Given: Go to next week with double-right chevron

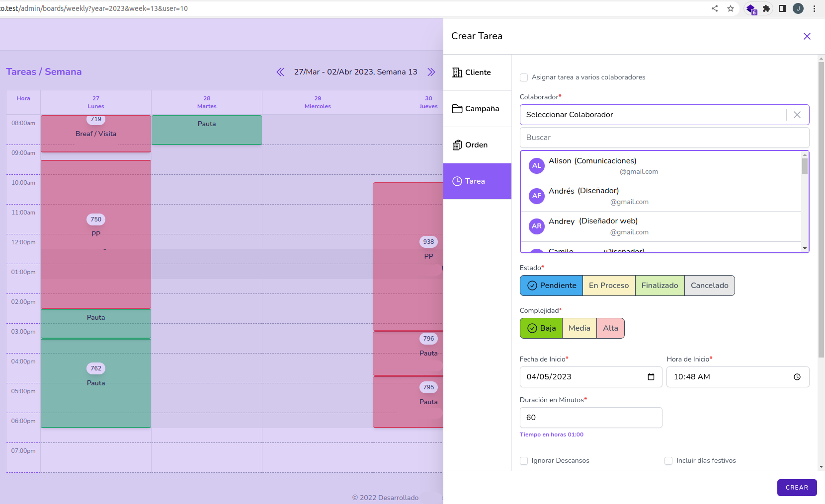Looking at the screenshot, I should pyautogui.click(x=431, y=72).
